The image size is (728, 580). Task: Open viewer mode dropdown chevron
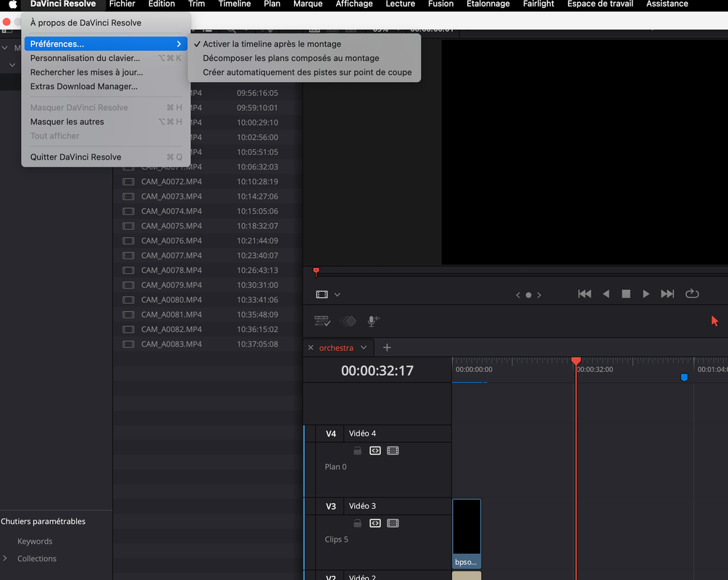click(x=338, y=294)
